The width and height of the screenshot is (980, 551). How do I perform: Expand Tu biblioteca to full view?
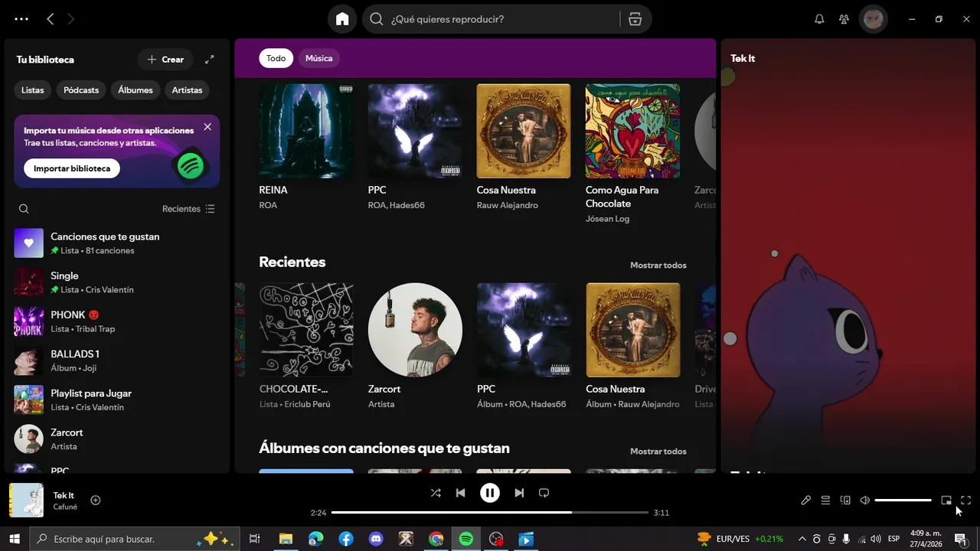coord(210,59)
